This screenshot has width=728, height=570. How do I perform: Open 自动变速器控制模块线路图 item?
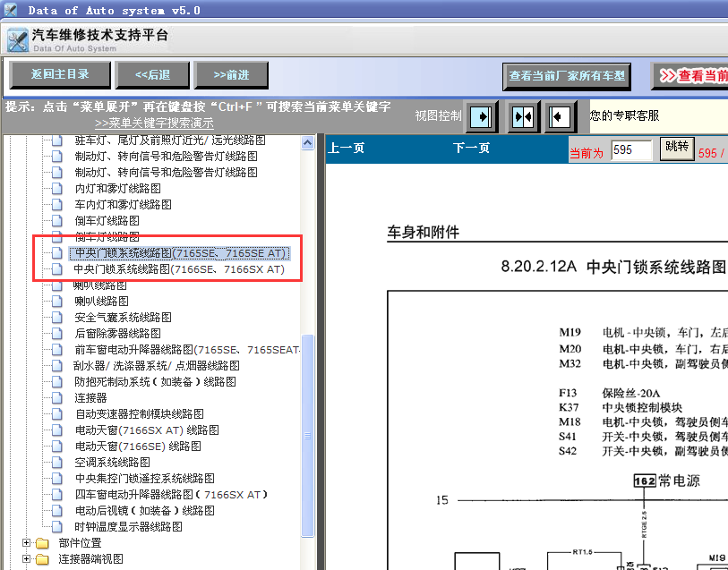pyautogui.click(x=140, y=413)
